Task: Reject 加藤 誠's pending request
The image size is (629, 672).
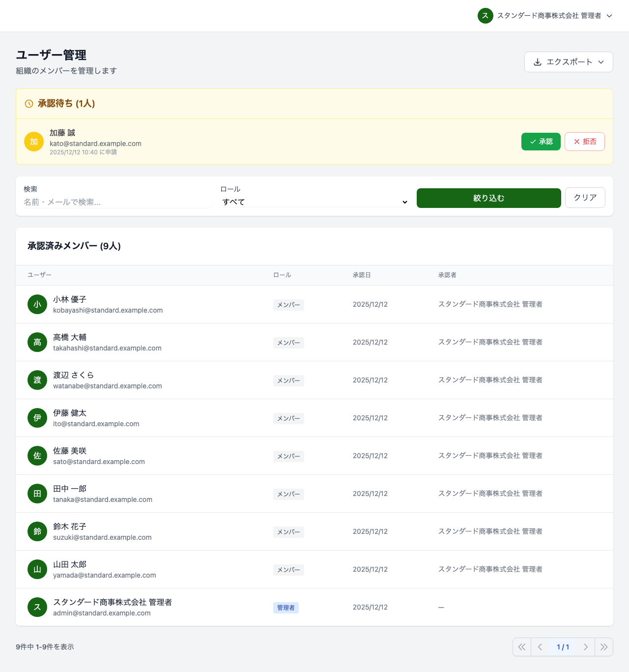Action: click(584, 142)
